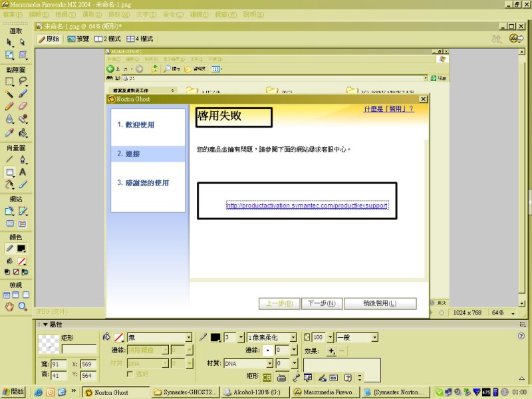The image size is (532, 399).
Task: Swap stroke and fill colors
Action: click(x=25, y=272)
